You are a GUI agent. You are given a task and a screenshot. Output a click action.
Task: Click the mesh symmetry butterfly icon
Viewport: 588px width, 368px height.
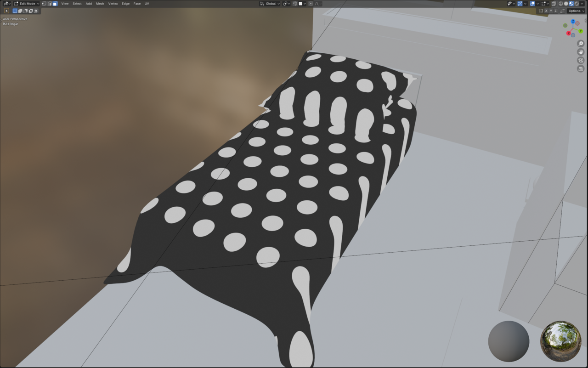pyautogui.click(x=541, y=11)
